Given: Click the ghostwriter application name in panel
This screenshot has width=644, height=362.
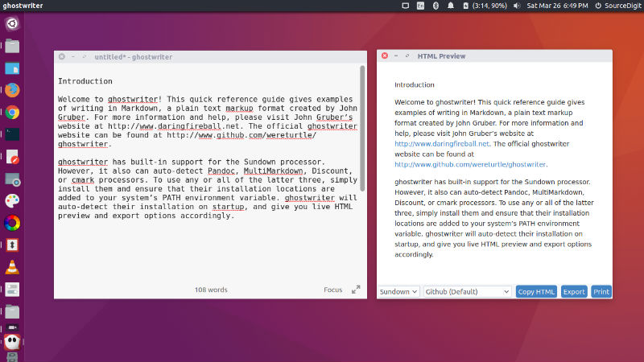Looking at the screenshot, I should pos(23,6).
